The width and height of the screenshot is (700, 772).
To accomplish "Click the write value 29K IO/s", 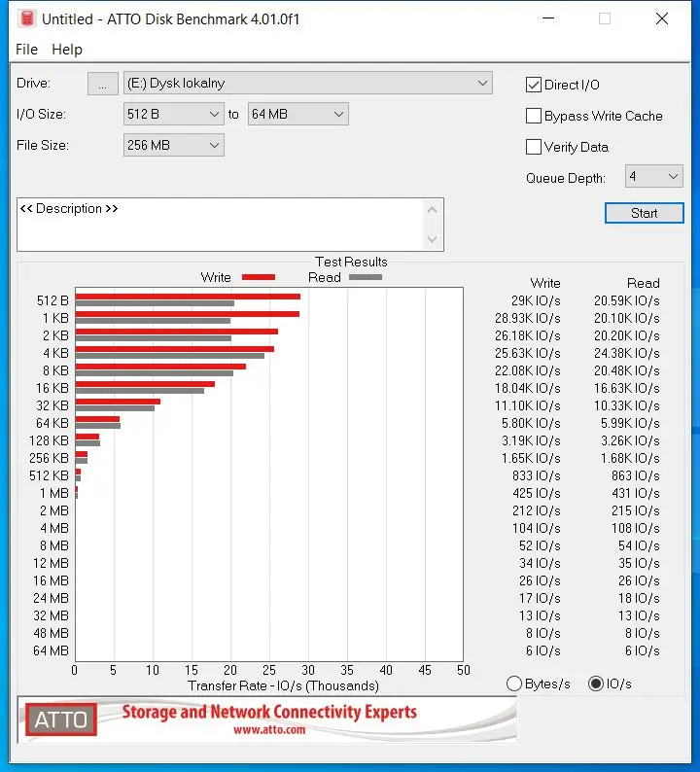I will click(536, 300).
